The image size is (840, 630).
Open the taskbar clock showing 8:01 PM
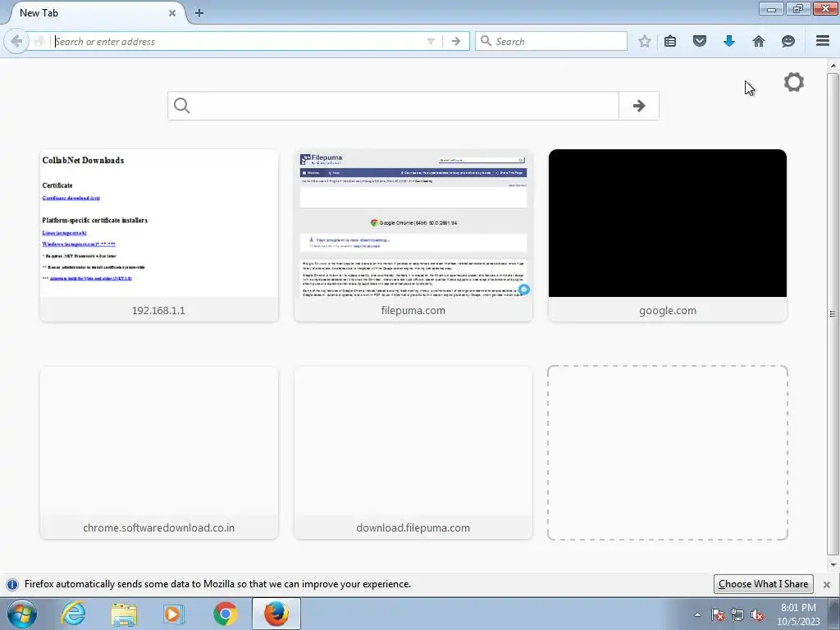(798, 614)
